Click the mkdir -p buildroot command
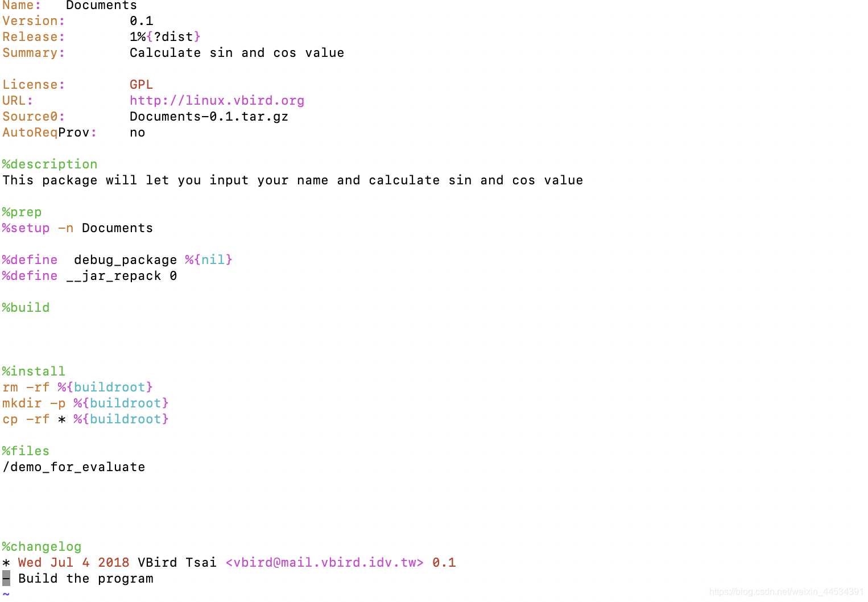Viewport: 868px width, 602px height. click(x=85, y=403)
